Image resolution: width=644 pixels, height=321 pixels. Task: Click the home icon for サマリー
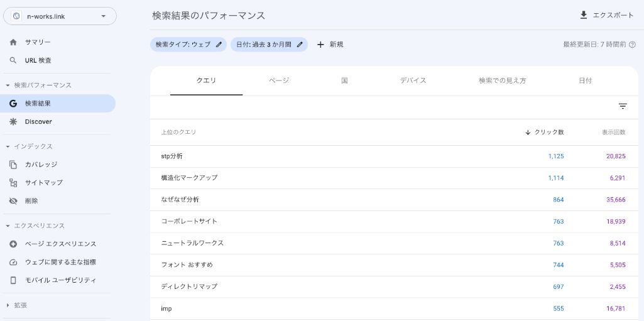pos(13,42)
